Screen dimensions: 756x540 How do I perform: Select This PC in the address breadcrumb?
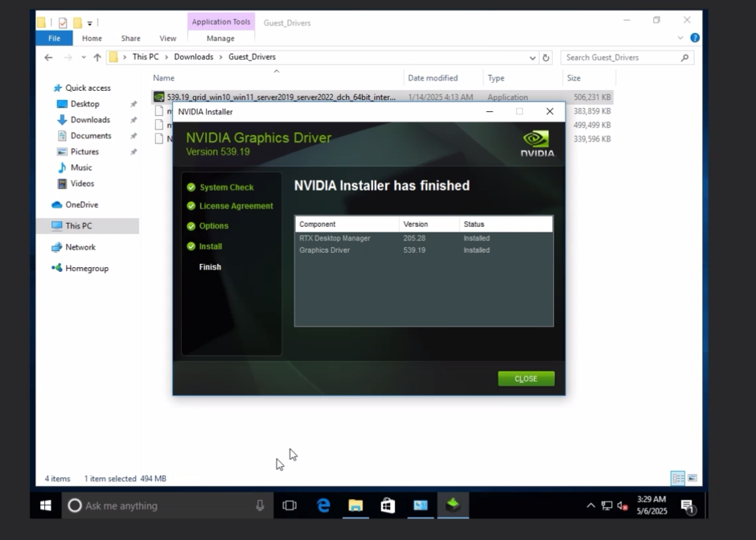(x=146, y=57)
